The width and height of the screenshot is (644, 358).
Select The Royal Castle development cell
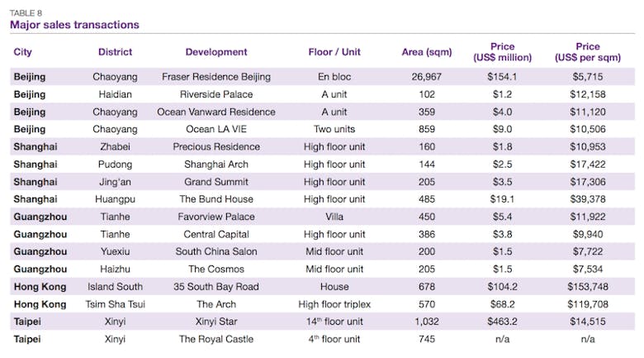click(x=216, y=339)
